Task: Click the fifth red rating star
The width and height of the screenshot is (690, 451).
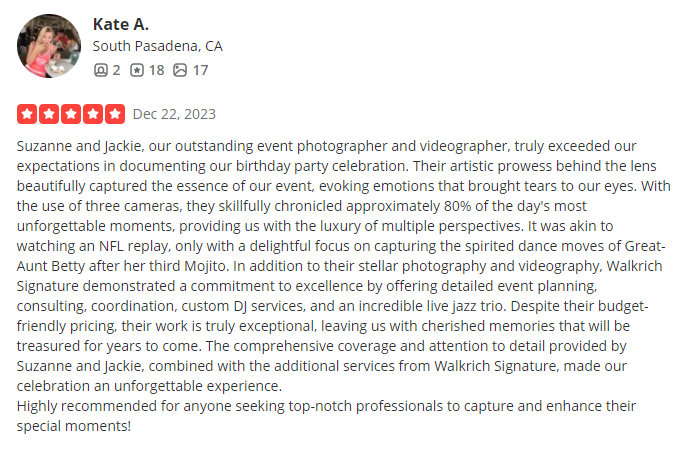Action: 115,114
